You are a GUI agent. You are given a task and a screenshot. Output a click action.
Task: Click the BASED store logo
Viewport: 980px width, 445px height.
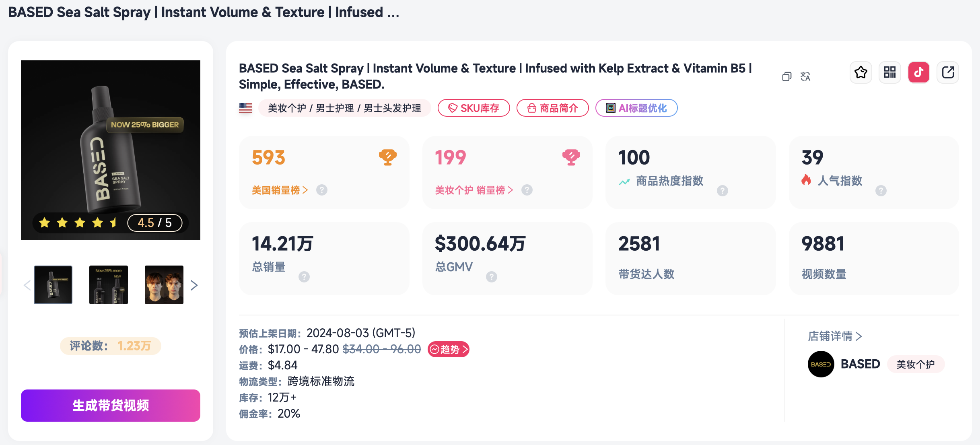coord(821,364)
